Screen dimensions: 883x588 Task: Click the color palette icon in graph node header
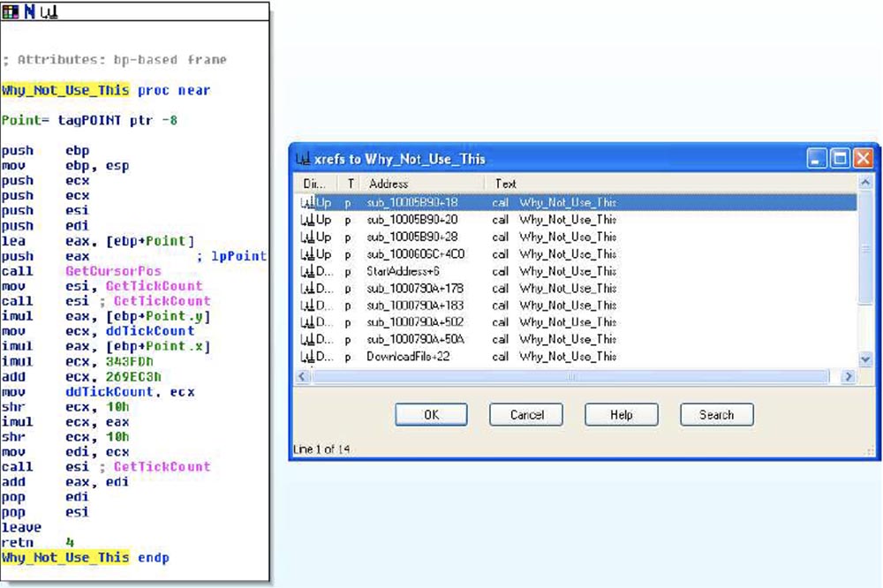point(10,11)
